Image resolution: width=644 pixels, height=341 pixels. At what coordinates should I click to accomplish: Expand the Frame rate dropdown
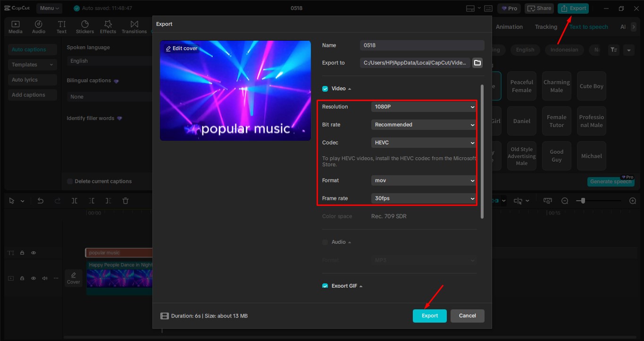(423, 198)
